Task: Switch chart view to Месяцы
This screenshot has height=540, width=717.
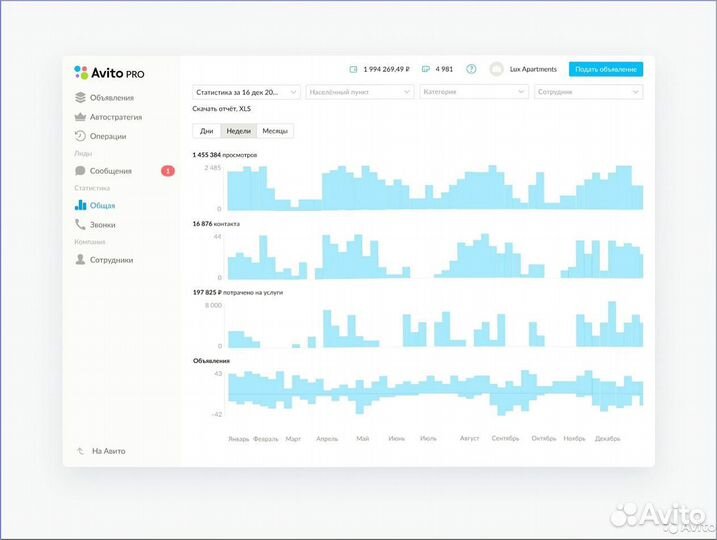Action: [x=275, y=131]
